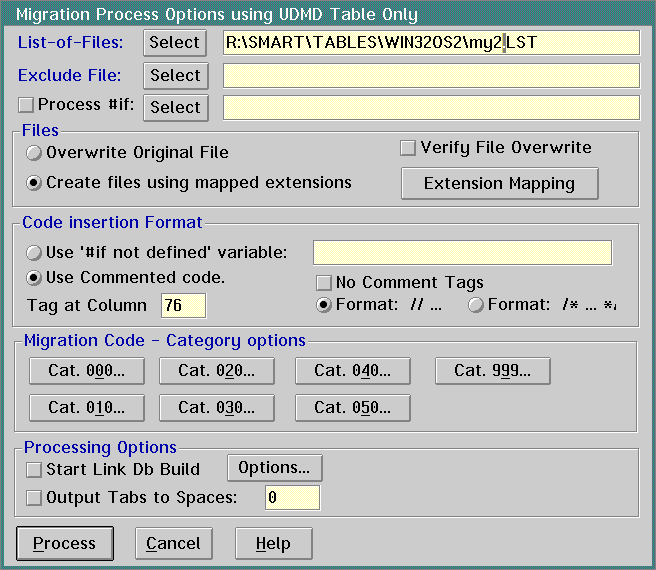Viewport: 656px width, 570px height.
Task: Open Cat. 000 category options
Action: (x=87, y=371)
